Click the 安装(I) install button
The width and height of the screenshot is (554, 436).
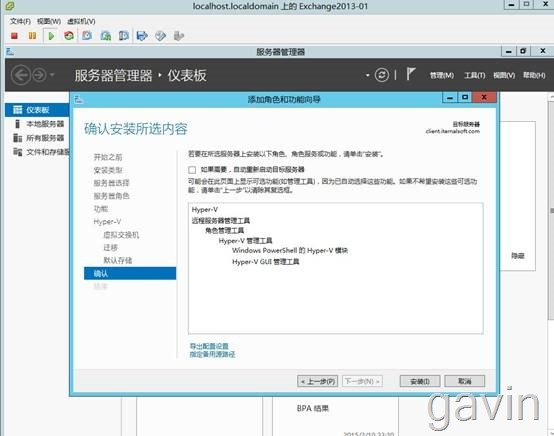420,381
